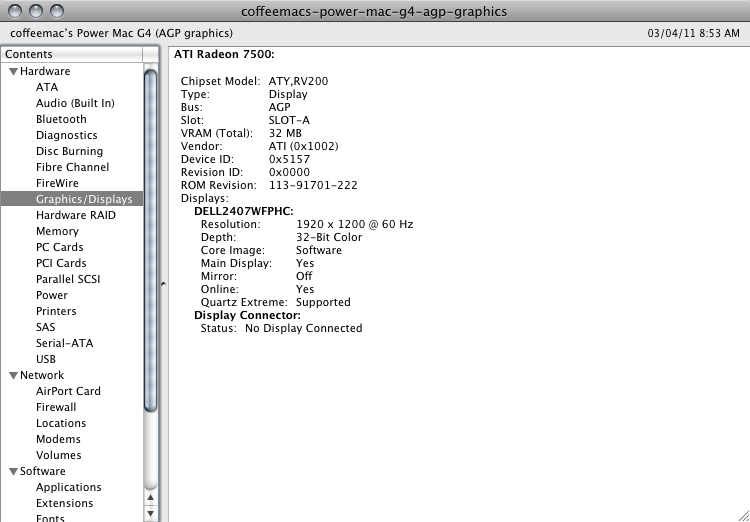Click the Vendor value ATI (0x1002)
The height and width of the screenshot is (522, 750).
pos(303,146)
